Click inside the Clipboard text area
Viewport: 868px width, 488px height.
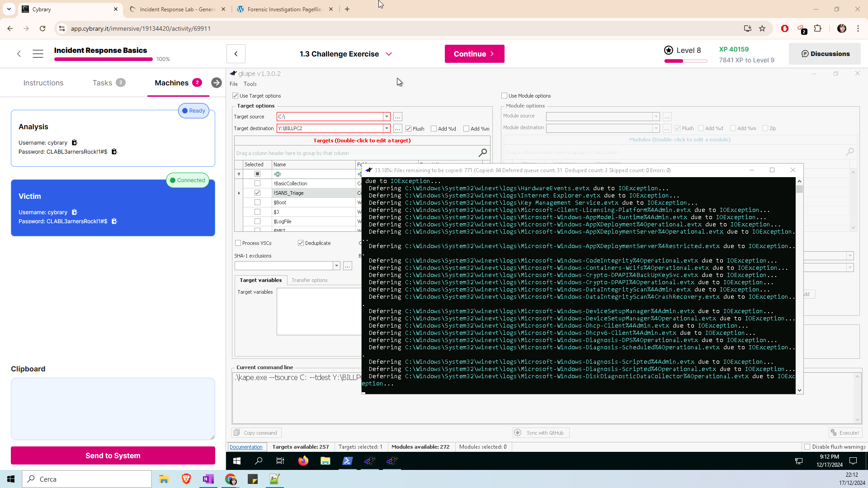point(113,408)
